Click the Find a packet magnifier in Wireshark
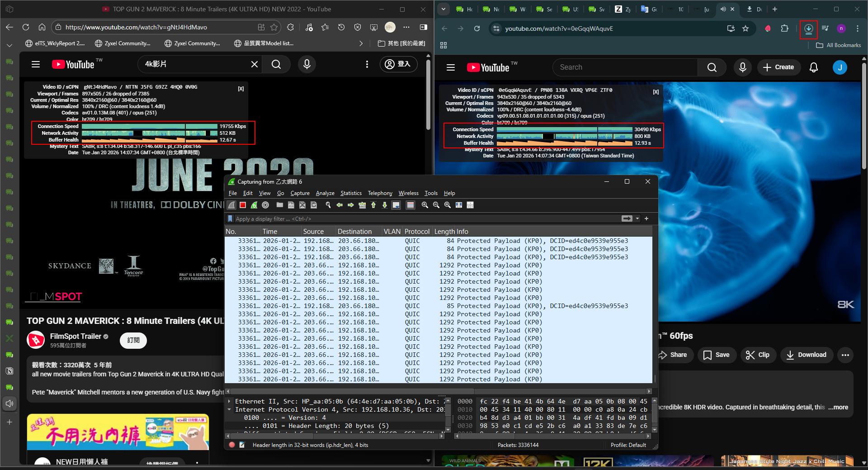This screenshot has width=868, height=470. (328, 205)
